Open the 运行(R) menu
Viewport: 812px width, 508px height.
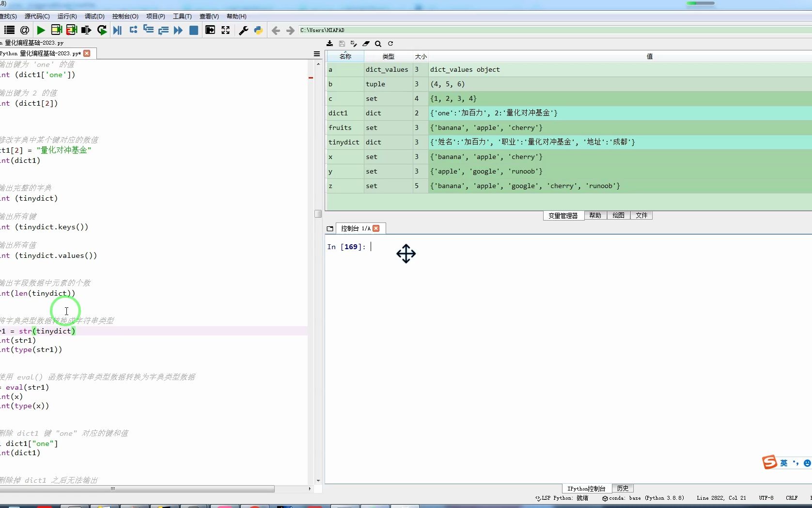67,16
